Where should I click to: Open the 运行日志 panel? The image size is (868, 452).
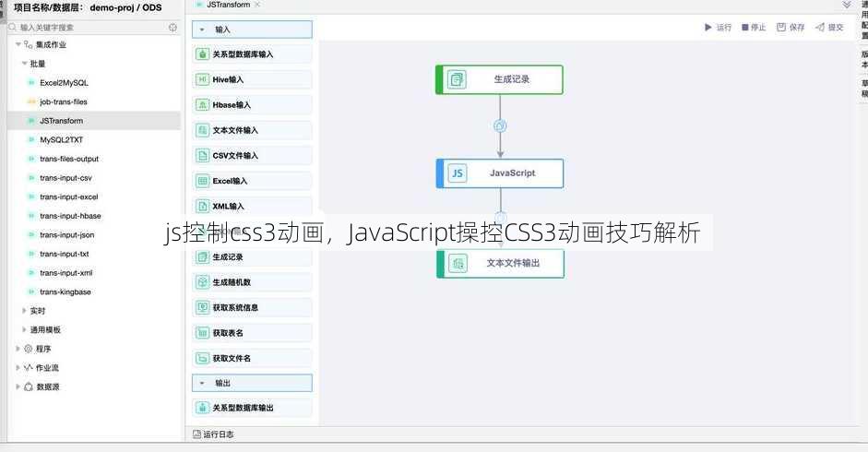[x=213, y=434]
